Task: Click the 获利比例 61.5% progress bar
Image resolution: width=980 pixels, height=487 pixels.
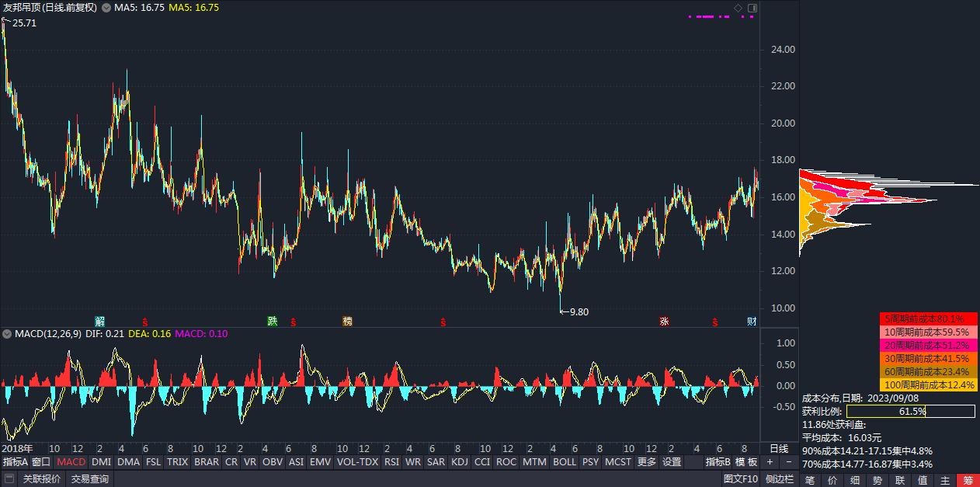Action: [x=910, y=411]
